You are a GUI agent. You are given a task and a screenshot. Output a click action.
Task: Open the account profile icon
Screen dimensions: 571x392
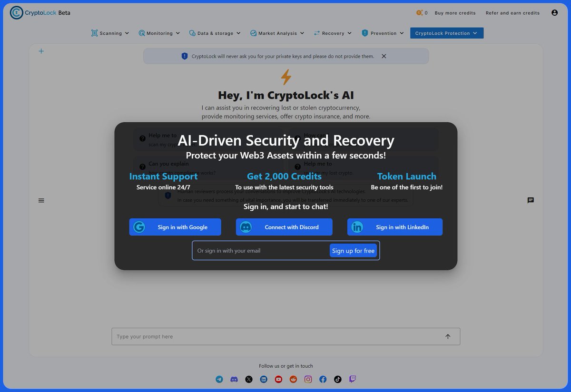(x=554, y=13)
